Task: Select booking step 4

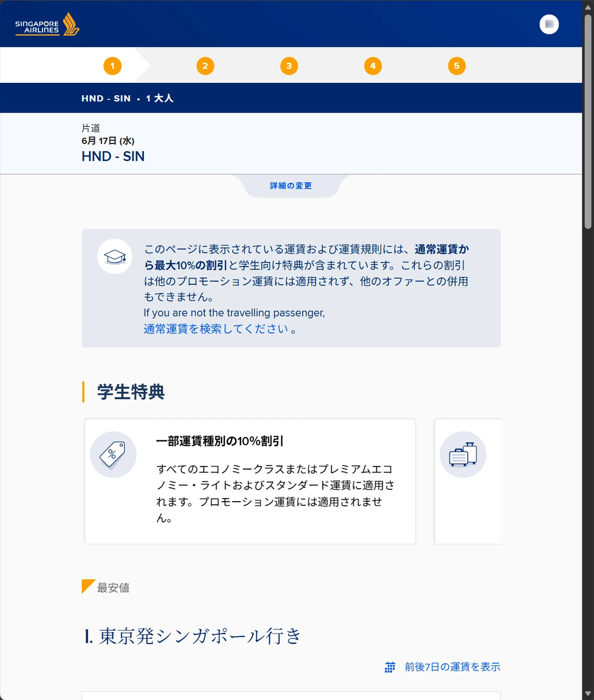Action: tap(373, 66)
